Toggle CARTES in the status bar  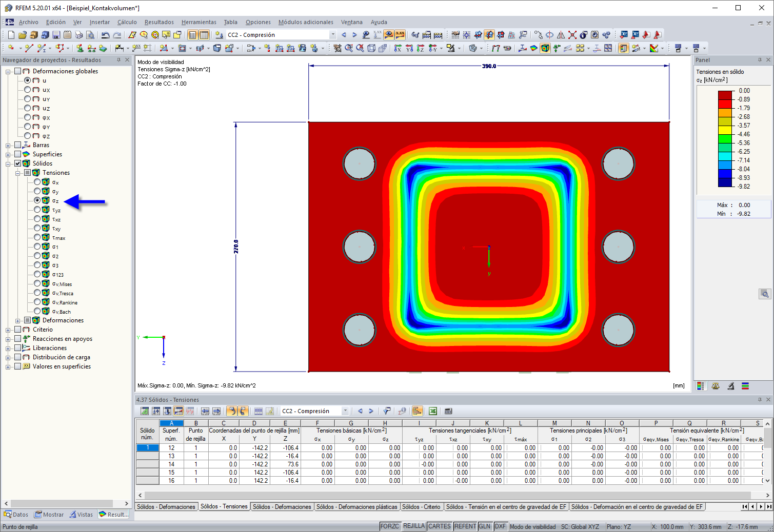point(440,526)
